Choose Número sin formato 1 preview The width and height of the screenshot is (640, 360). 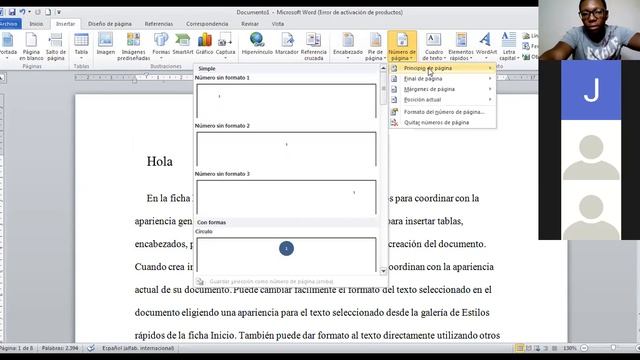pyautogui.click(x=286, y=101)
